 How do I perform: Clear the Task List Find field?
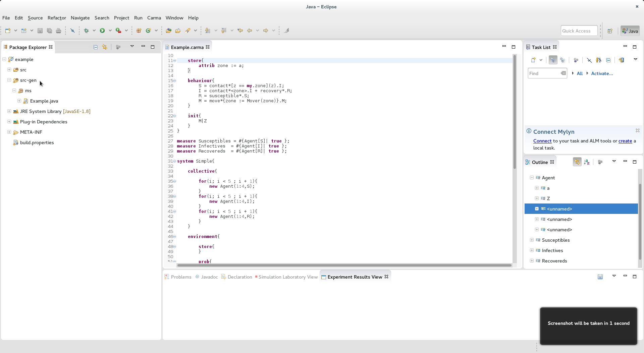click(563, 73)
